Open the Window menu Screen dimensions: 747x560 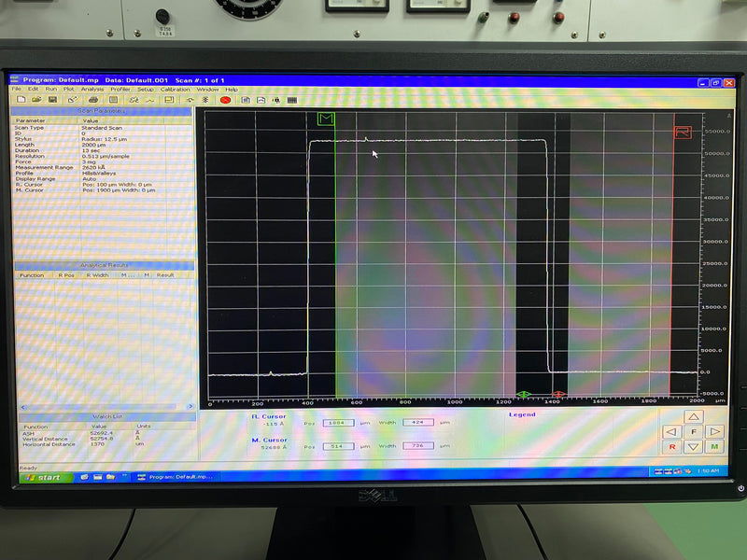pos(207,89)
